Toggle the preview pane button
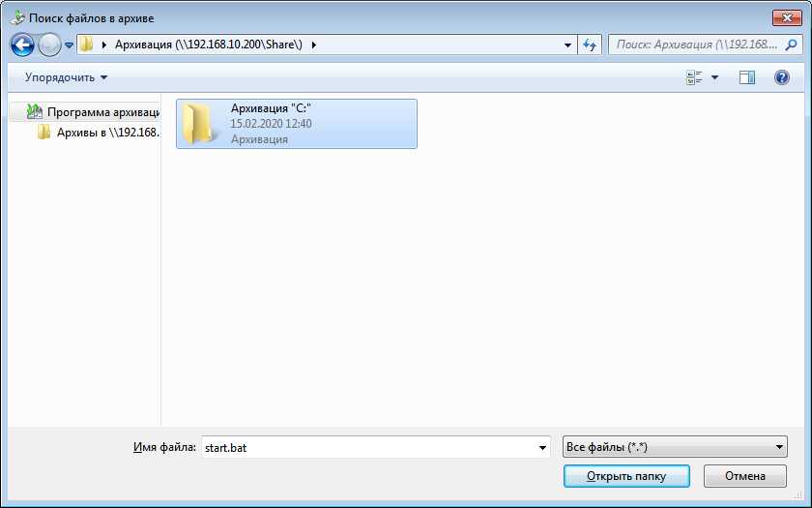Screen dimensions: 812x508 click(746, 77)
